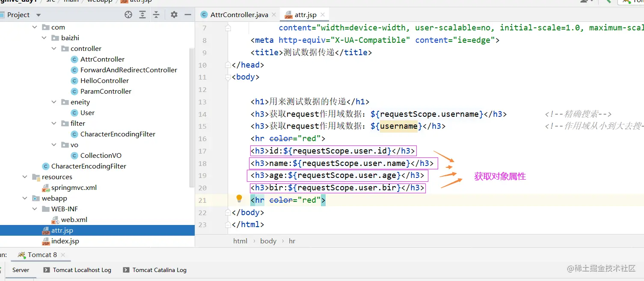Click the locate/select opened file target icon

click(128, 15)
